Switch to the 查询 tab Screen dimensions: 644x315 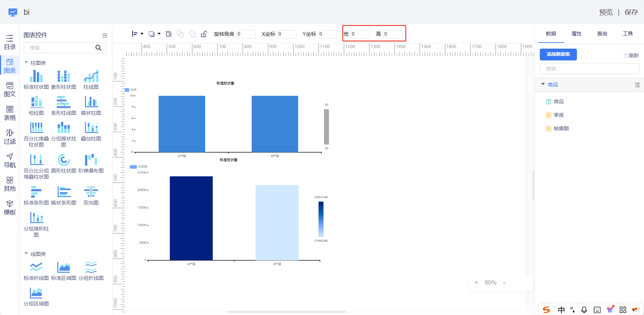click(602, 34)
